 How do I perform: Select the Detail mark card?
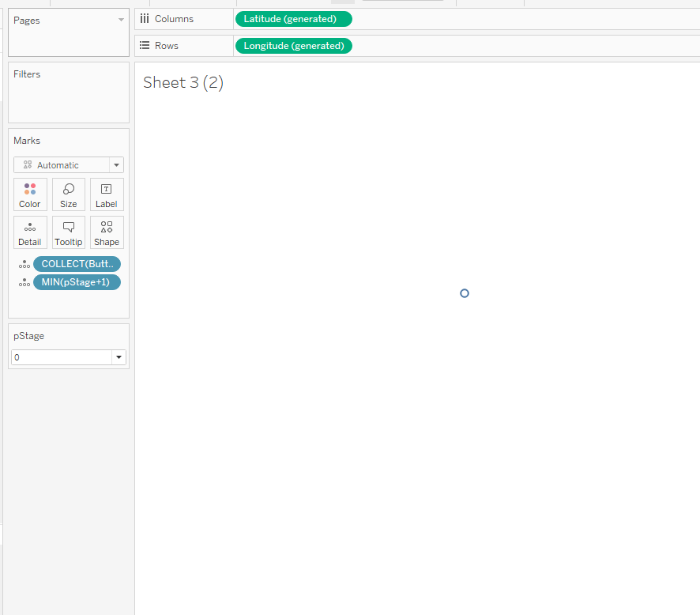(x=30, y=232)
